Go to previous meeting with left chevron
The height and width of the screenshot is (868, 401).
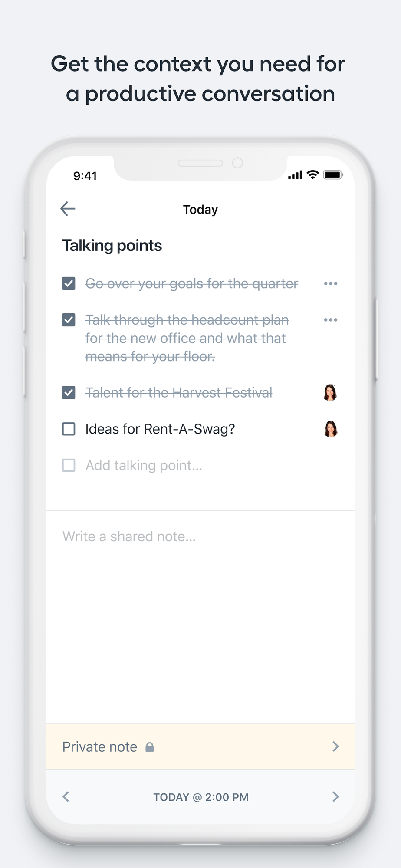(x=66, y=797)
